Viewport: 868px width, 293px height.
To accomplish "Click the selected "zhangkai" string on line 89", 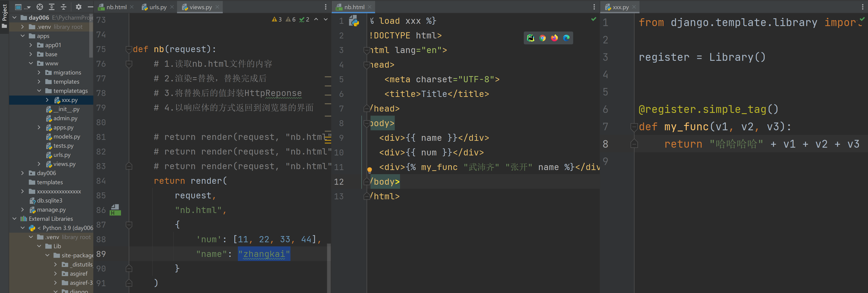I will (x=264, y=254).
